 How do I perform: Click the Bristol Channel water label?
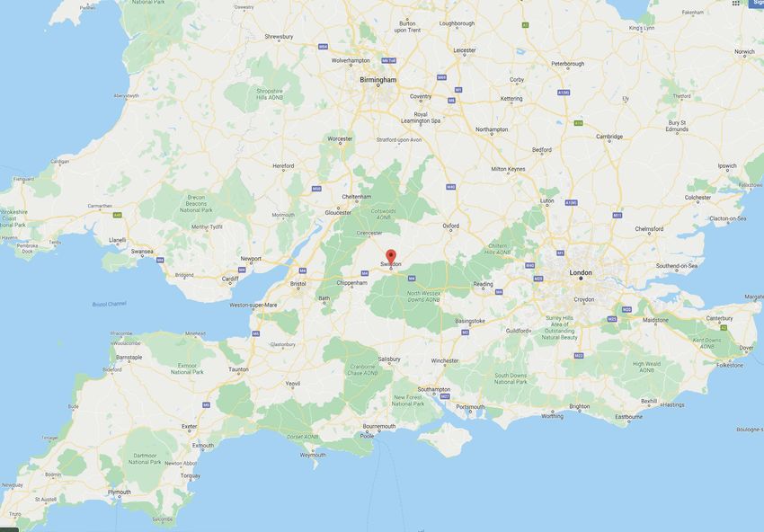tap(109, 304)
